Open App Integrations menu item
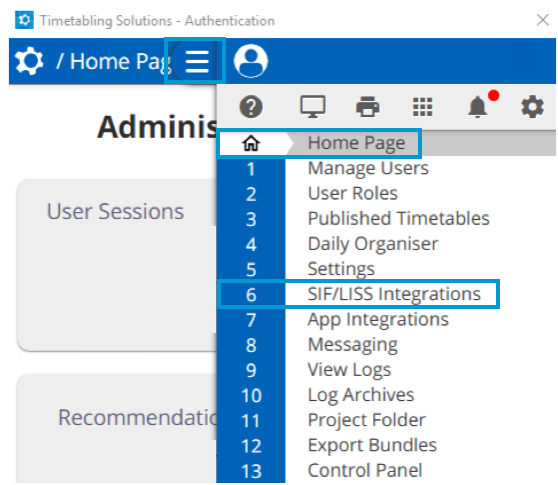 [x=378, y=320]
